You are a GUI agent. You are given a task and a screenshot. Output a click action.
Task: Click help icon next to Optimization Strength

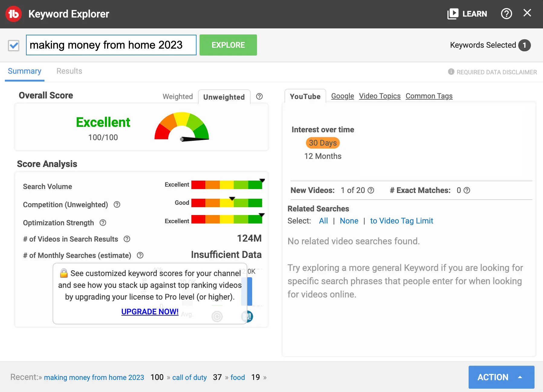[x=103, y=223]
